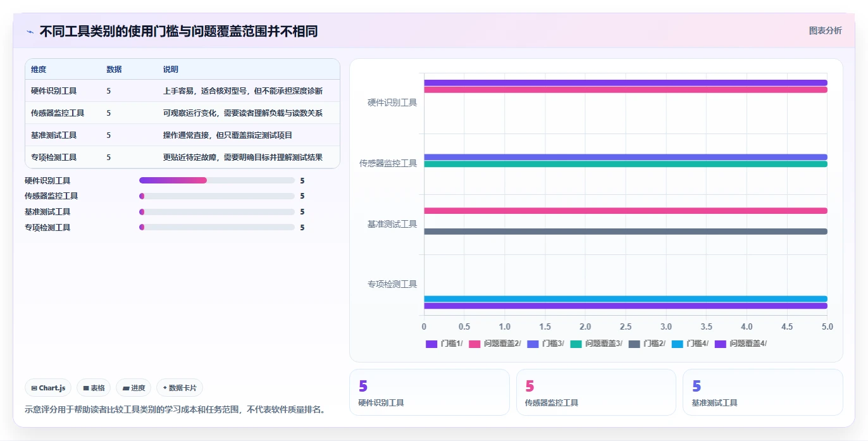Click the 传感器监控工具 label on the chart axis

click(x=388, y=163)
